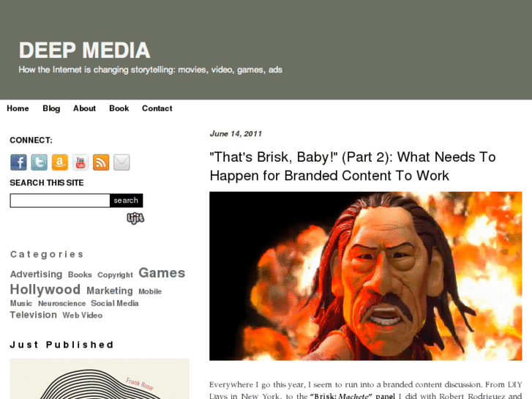Select the Web Video category
Screen dimensions: 532x399
point(83,315)
